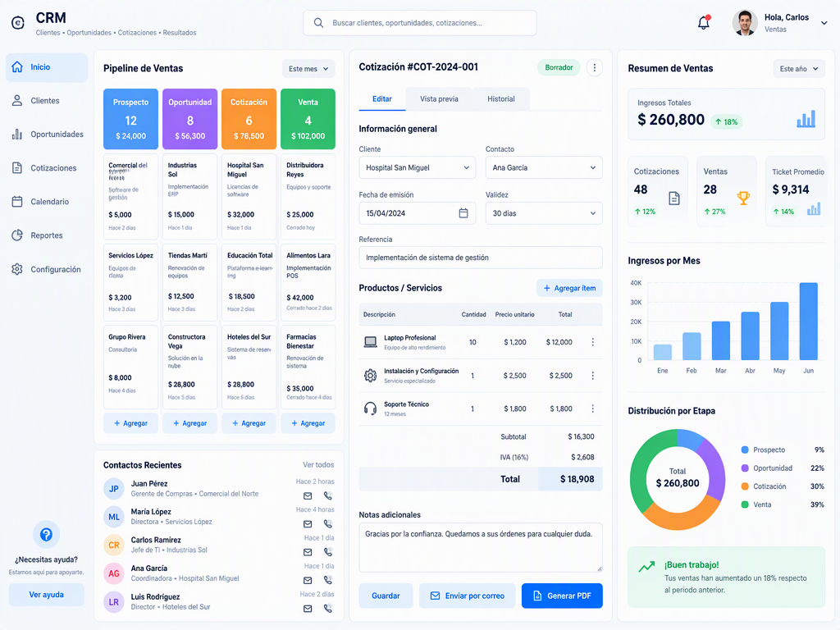This screenshot has width=840, height=630.
Task: Click the green Venta legend swatch
Action: (x=745, y=504)
